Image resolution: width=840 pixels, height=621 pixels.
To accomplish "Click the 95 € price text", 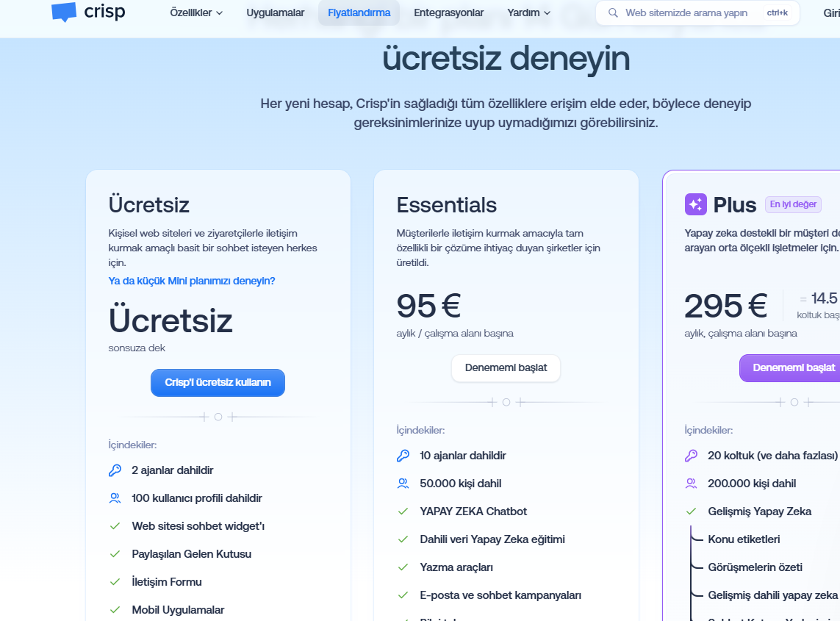I will (428, 306).
